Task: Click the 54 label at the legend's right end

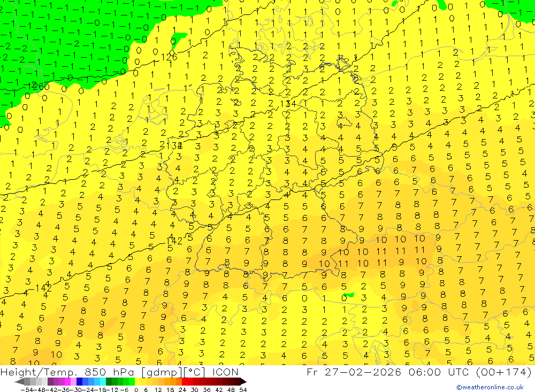Action: [x=243, y=390]
